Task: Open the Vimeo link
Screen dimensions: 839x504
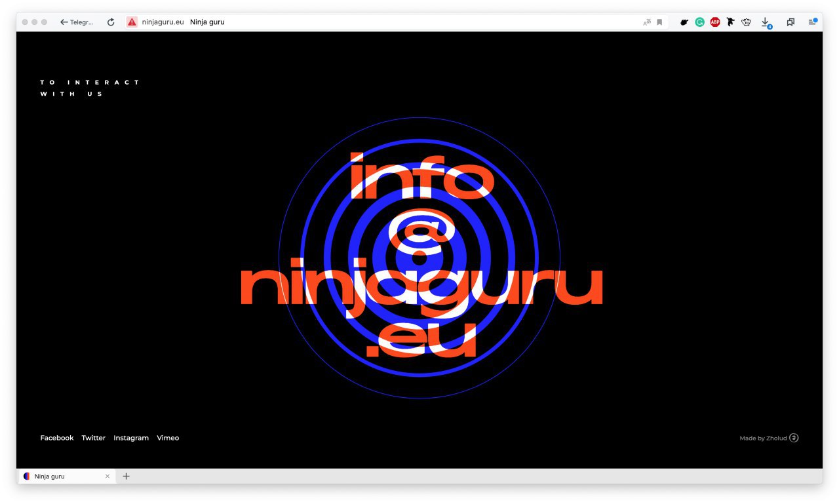Action: pyautogui.click(x=168, y=438)
